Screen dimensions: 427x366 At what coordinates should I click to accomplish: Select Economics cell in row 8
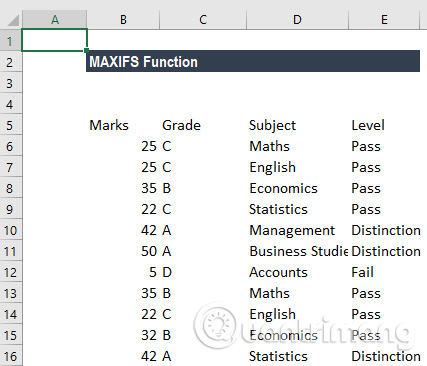coord(297,188)
